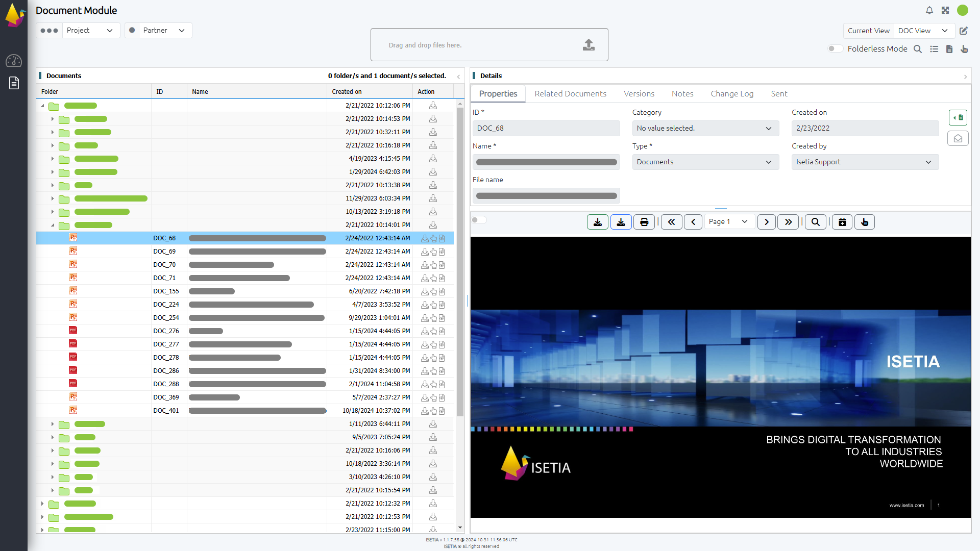Edit the current view with pencil icon

pyautogui.click(x=964, y=31)
